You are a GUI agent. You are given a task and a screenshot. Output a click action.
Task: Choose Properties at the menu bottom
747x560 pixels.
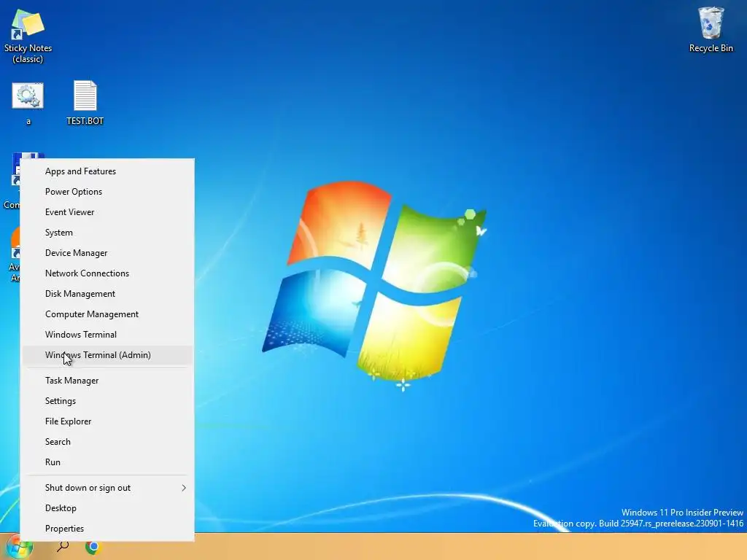click(x=108, y=529)
